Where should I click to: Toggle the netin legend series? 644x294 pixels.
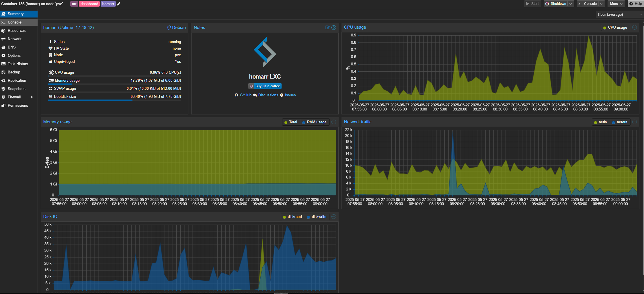pyautogui.click(x=600, y=122)
